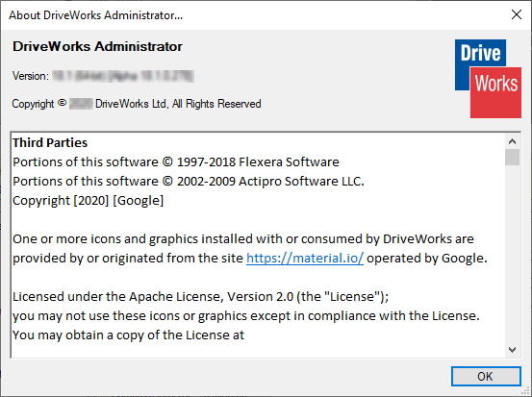This screenshot has height=397, width=532.
Task: Click the red Works square of the logo
Action: tap(495, 92)
